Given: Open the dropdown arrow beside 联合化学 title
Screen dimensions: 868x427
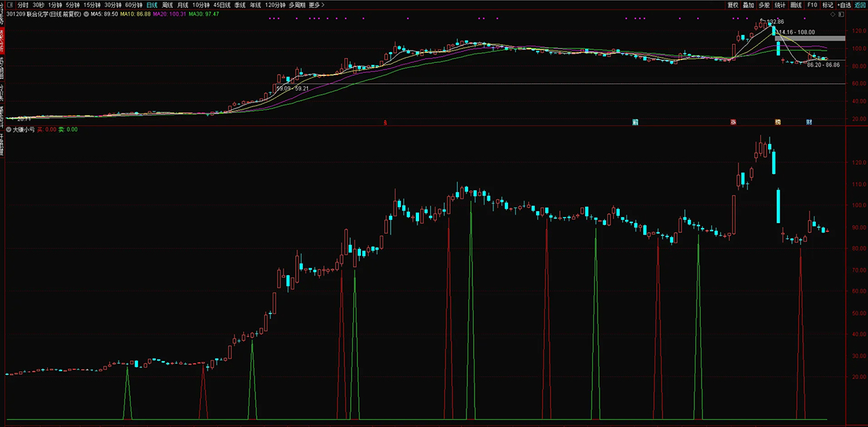Looking at the screenshot, I should [86, 14].
